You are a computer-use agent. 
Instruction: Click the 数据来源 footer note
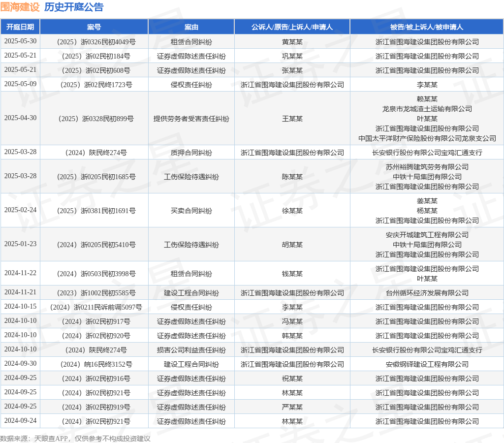(75, 439)
